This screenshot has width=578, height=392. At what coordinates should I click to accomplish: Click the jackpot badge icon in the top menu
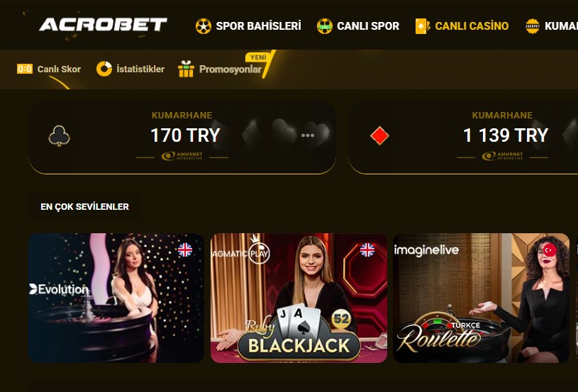point(533,26)
